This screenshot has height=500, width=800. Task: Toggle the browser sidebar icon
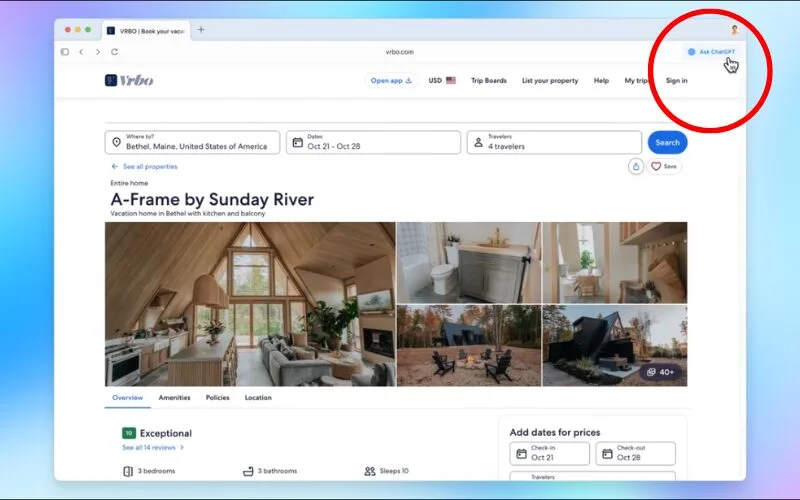coord(65,52)
